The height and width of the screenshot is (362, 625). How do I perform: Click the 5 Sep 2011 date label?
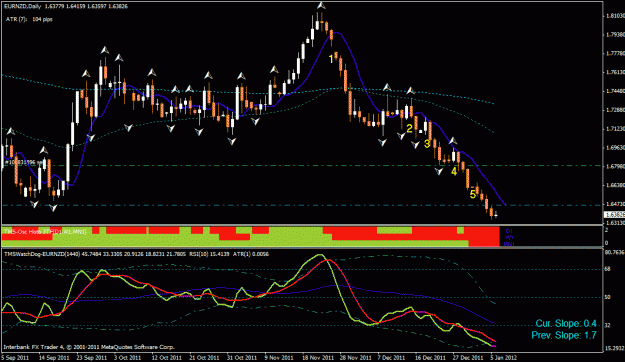point(15,358)
